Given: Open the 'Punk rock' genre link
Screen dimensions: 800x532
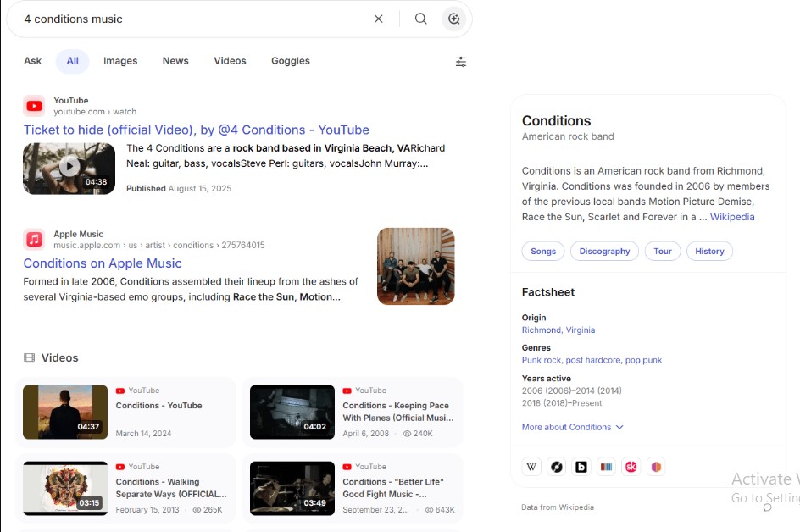Looking at the screenshot, I should (x=542, y=360).
